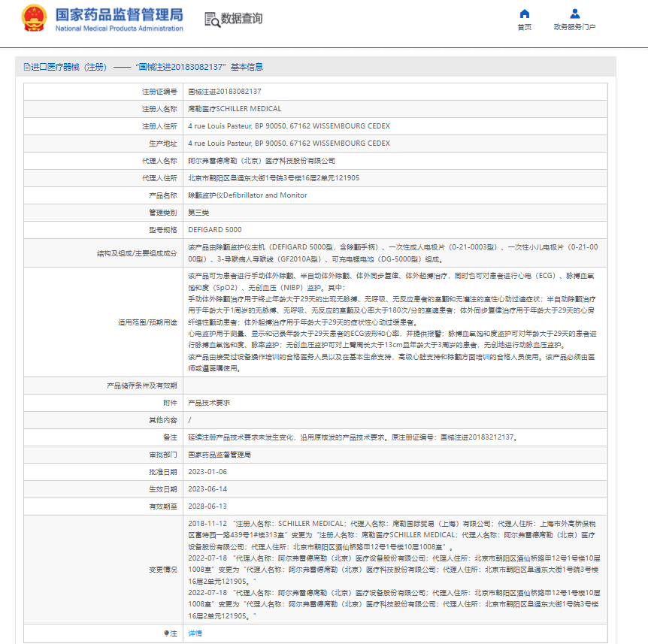Click the 数据查询 label
The width and height of the screenshot is (648, 644).
tap(241, 19)
